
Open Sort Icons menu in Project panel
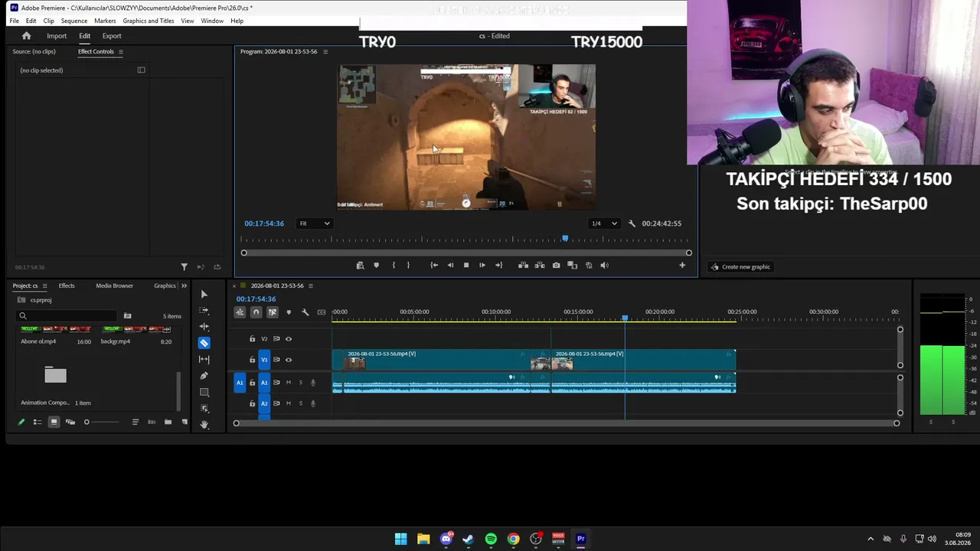136,422
